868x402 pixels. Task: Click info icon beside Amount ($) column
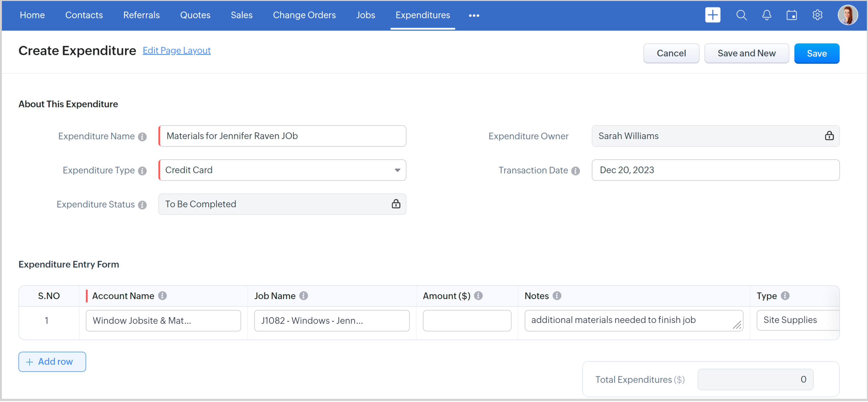[x=478, y=296]
